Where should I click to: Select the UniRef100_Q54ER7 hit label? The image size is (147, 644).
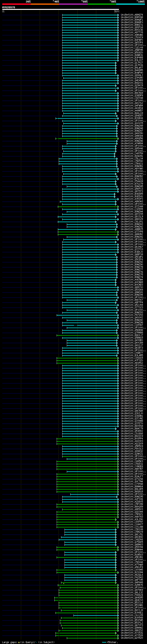tap(132, 116)
